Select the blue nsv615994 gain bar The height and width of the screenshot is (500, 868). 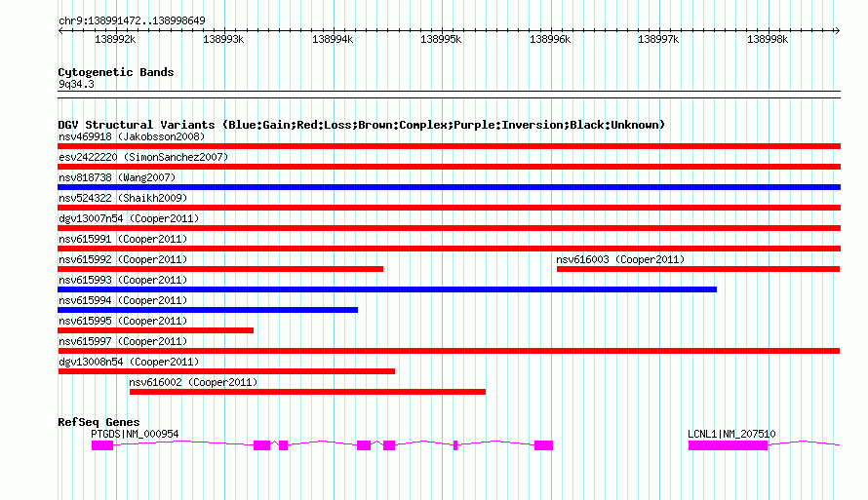(208, 310)
